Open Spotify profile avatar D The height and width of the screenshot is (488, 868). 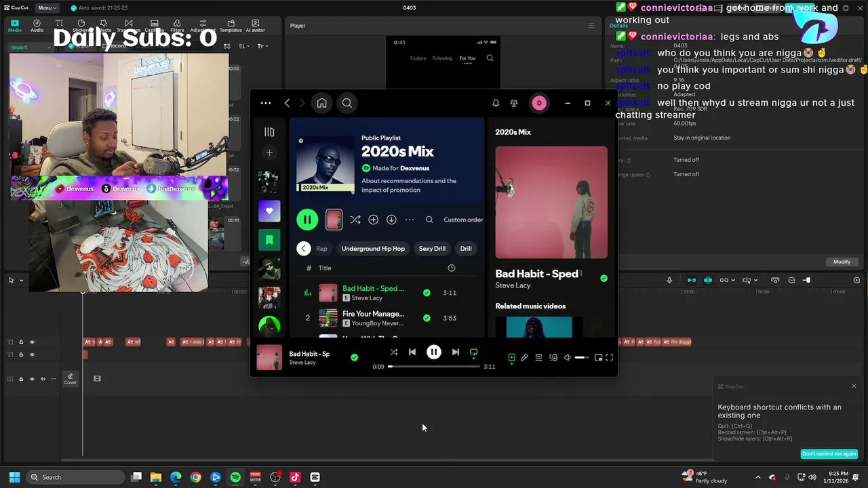click(x=539, y=103)
